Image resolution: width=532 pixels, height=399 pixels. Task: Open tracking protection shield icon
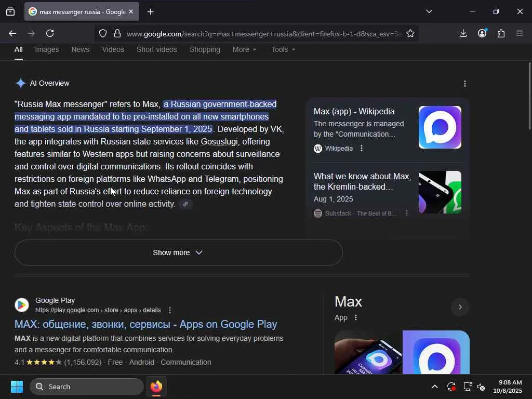[x=103, y=33]
